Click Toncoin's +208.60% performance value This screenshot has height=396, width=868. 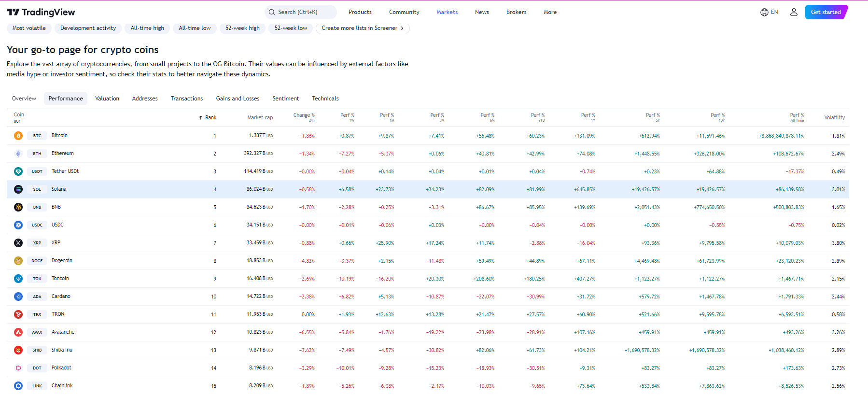click(484, 279)
